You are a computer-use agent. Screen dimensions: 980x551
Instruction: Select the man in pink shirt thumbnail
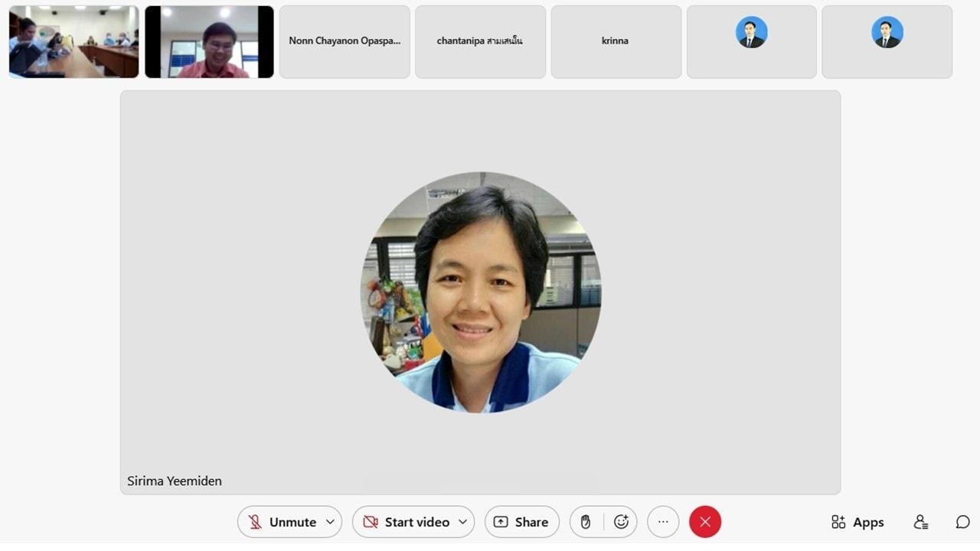point(209,41)
